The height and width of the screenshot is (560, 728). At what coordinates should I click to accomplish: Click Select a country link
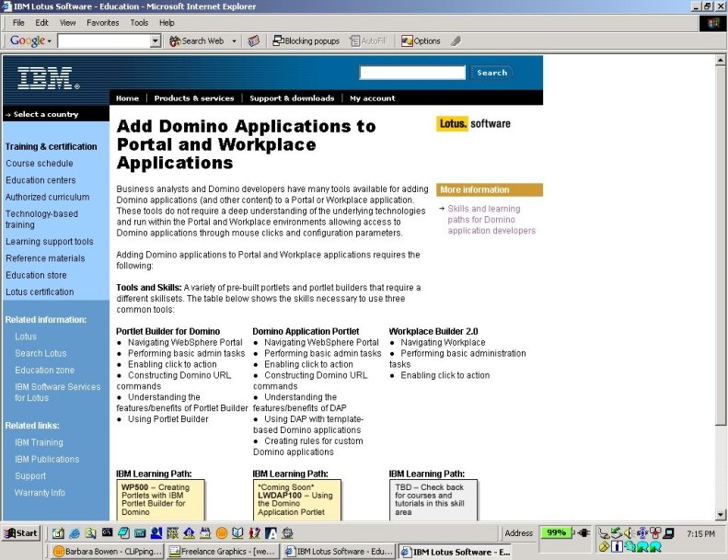pos(45,114)
